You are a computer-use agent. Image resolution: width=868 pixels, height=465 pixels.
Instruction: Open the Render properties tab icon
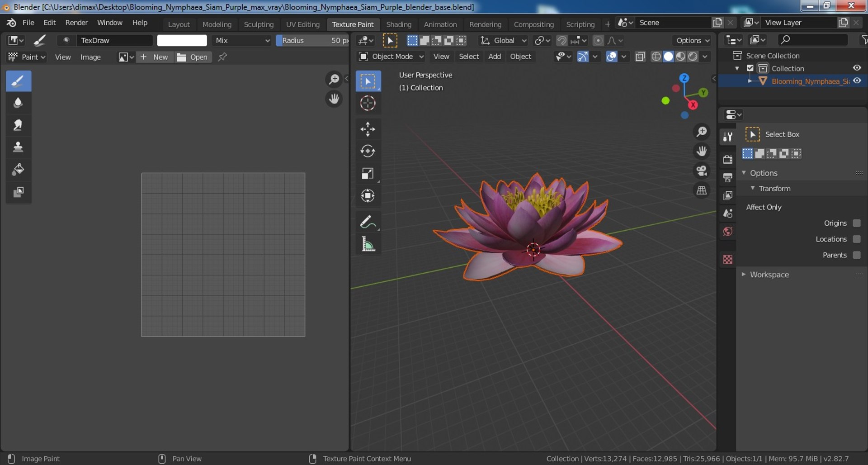pyautogui.click(x=728, y=159)
